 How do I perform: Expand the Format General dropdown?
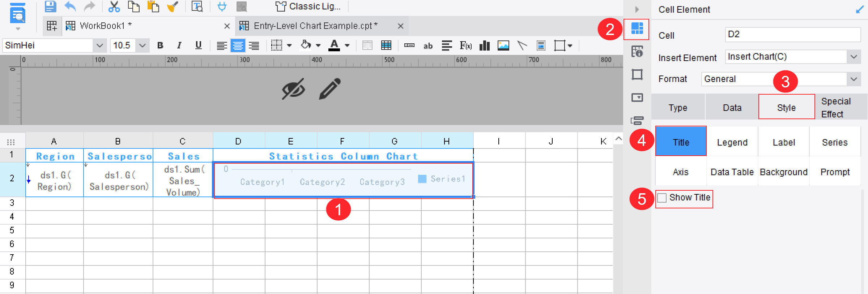pyautogui.click(x=854, y=79)
